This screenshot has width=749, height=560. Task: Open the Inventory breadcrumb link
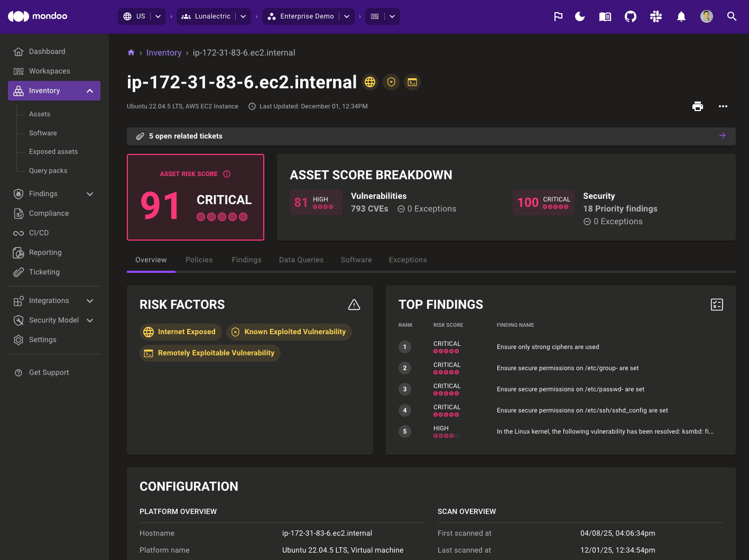[x=164, y=52]
